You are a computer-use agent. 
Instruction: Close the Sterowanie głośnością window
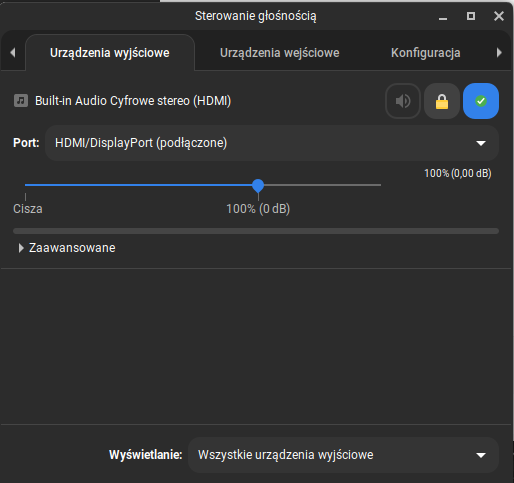(x=499, y=16)
